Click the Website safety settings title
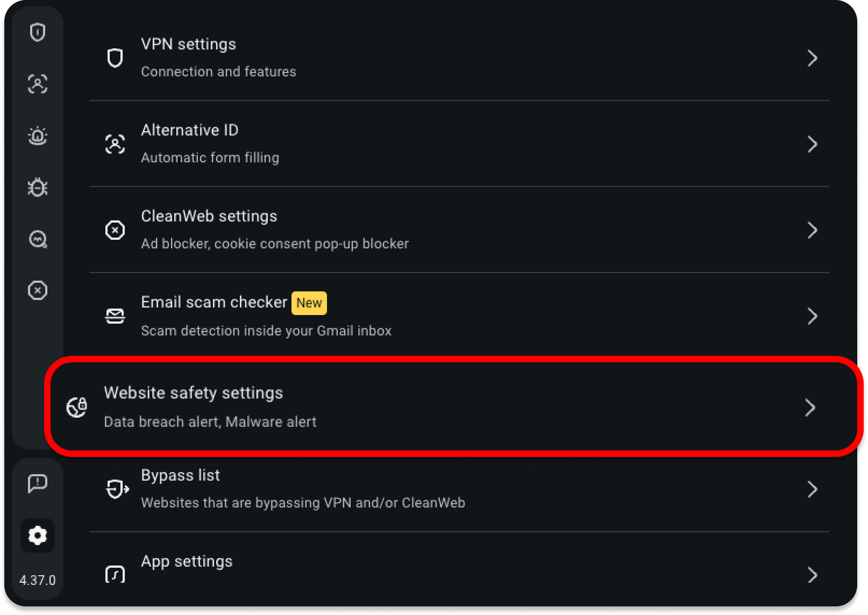The height and width of the screenshot is (615, 868). [x=193, y=393]
